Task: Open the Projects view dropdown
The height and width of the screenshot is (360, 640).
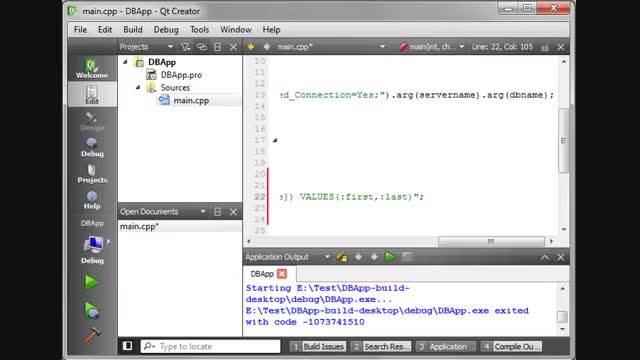Action: 170,47
